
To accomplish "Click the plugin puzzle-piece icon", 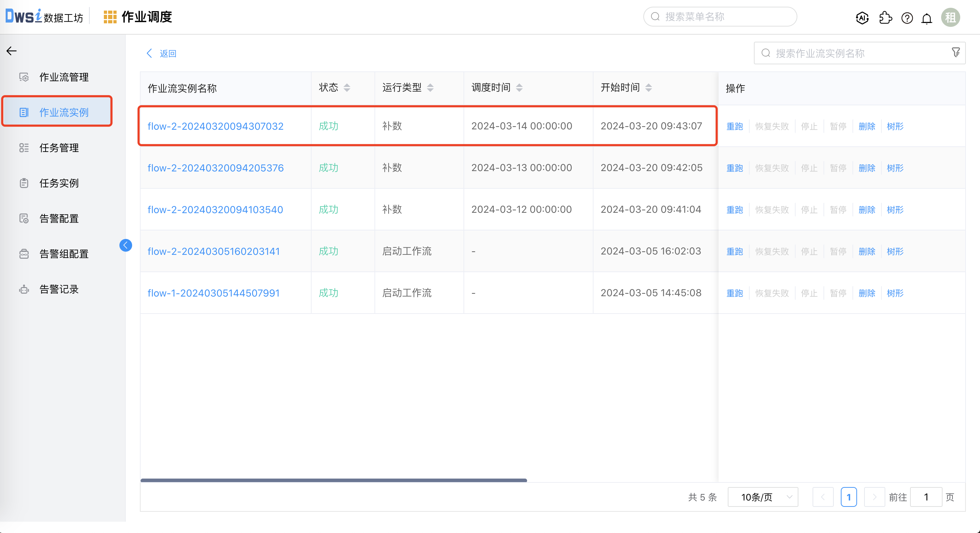I will (x=885, y=18).
